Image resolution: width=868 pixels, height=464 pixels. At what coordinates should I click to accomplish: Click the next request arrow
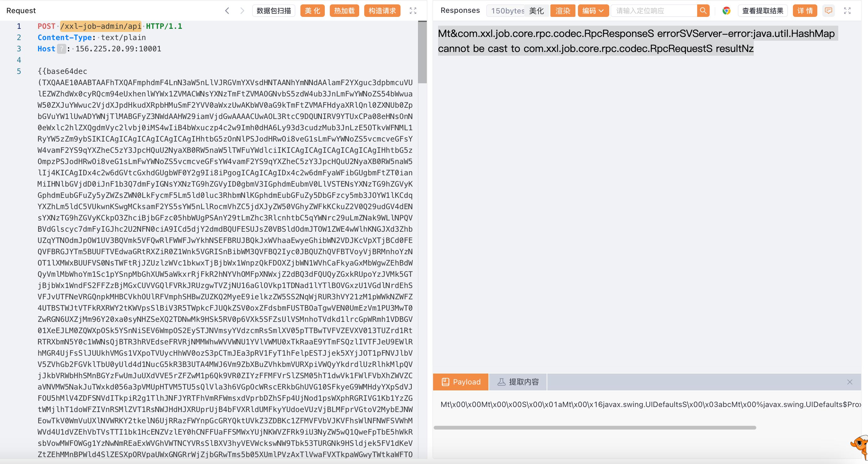click(x=242, y=11)
